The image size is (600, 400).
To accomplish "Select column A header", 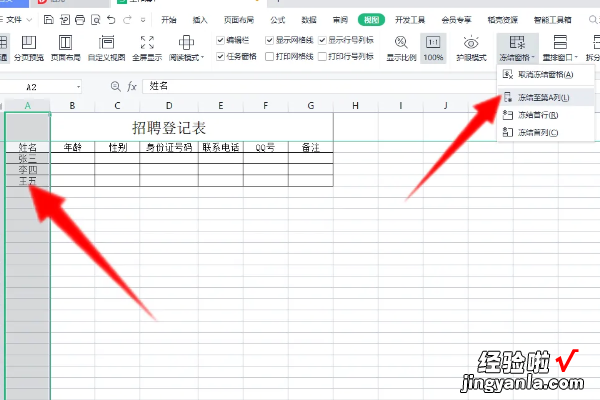I will [28, 106].
